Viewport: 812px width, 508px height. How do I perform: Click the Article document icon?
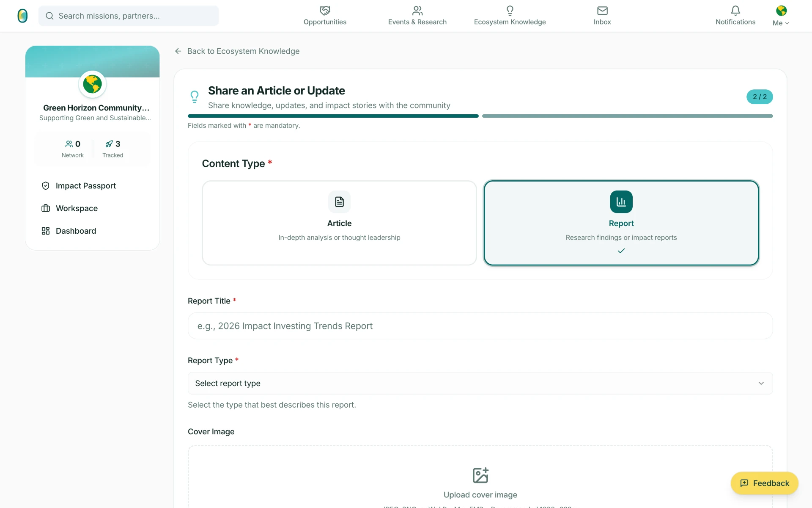(339, 202)
